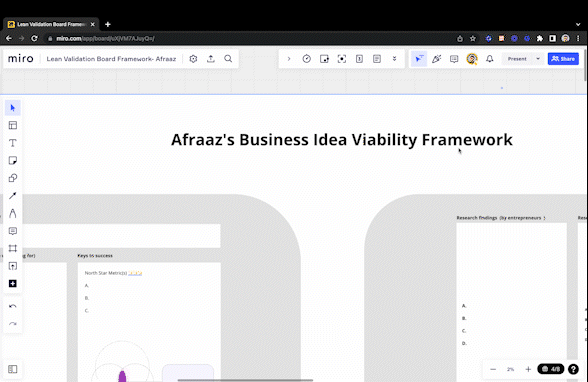This screenshot has height=382, width=588.
Task: Click the blue Share button
Action: click(563, 59)
